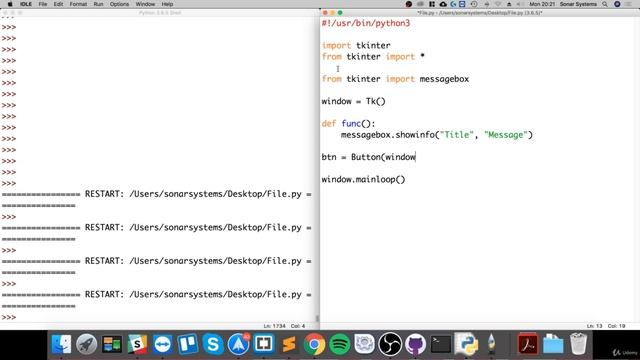The image size is (640, 360).
Task: Open Spotlight search in menu bar
Action: click(605, 4)
